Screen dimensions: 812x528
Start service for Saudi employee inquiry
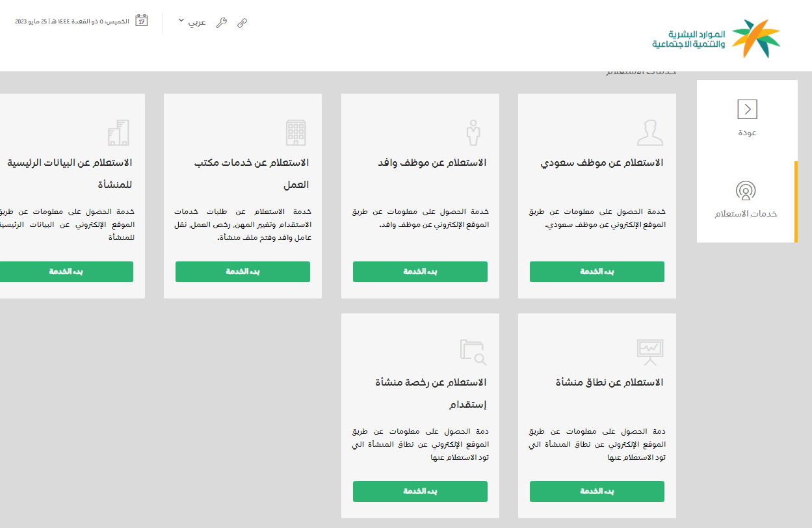597,272
